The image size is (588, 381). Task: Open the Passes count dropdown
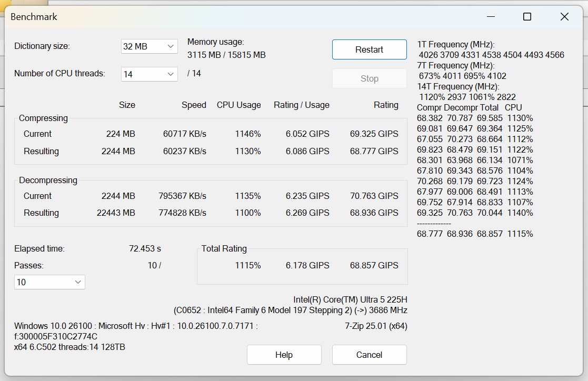coord(49,282)
